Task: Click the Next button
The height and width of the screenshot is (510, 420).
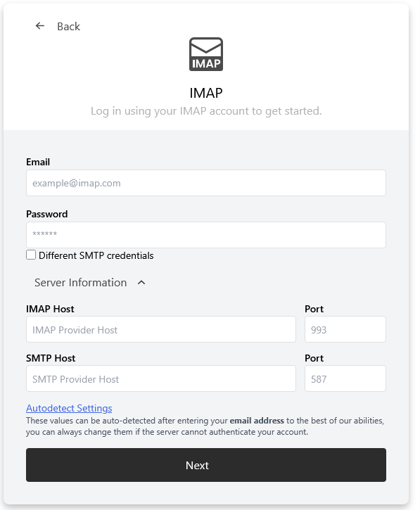Action: 206,465
